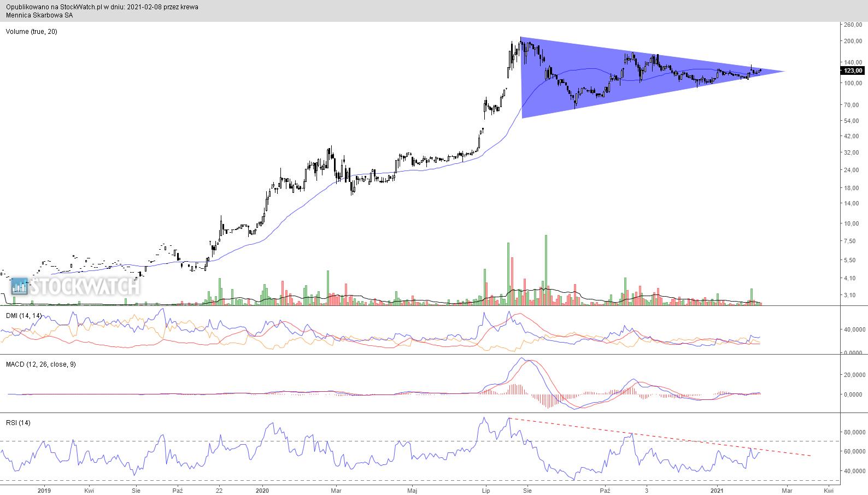
Task: Click the current price tag 123,00
Action: [853, 70]
